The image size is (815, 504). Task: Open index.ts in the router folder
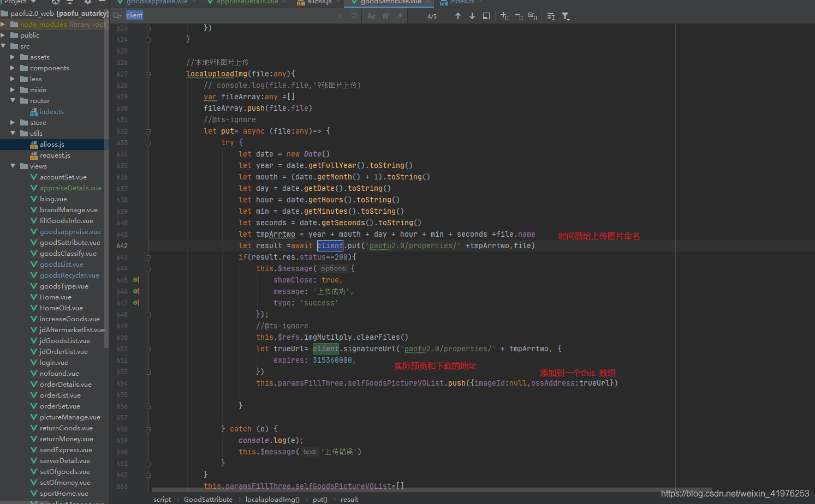(51, 111)
